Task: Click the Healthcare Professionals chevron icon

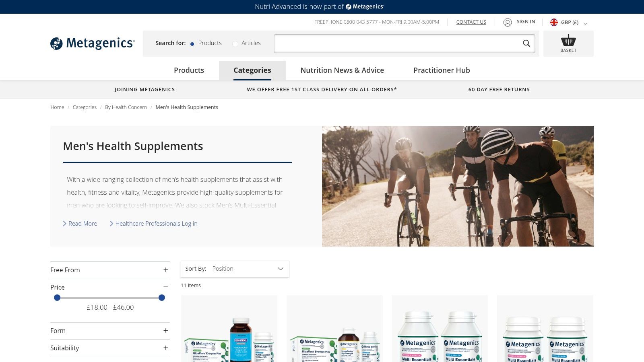Action: coord(111,224)
